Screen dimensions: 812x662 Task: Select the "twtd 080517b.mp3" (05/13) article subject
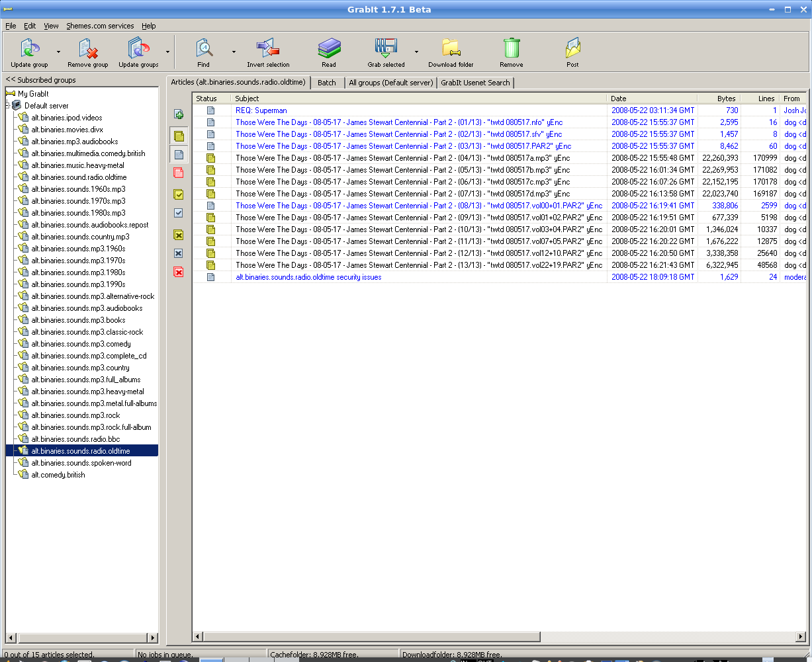403,170
